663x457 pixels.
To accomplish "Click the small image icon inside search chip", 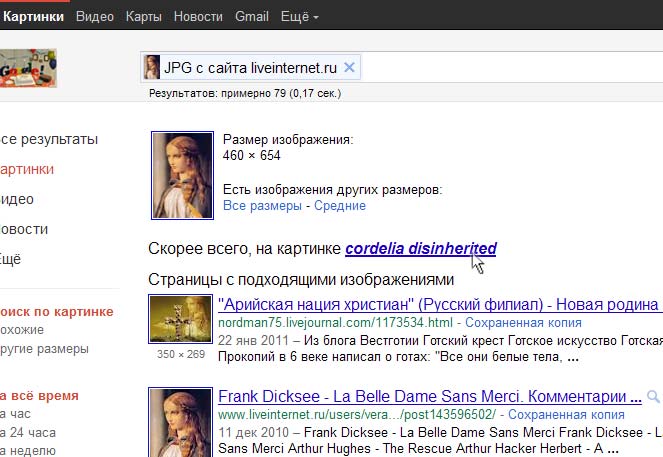I will 152,68.
